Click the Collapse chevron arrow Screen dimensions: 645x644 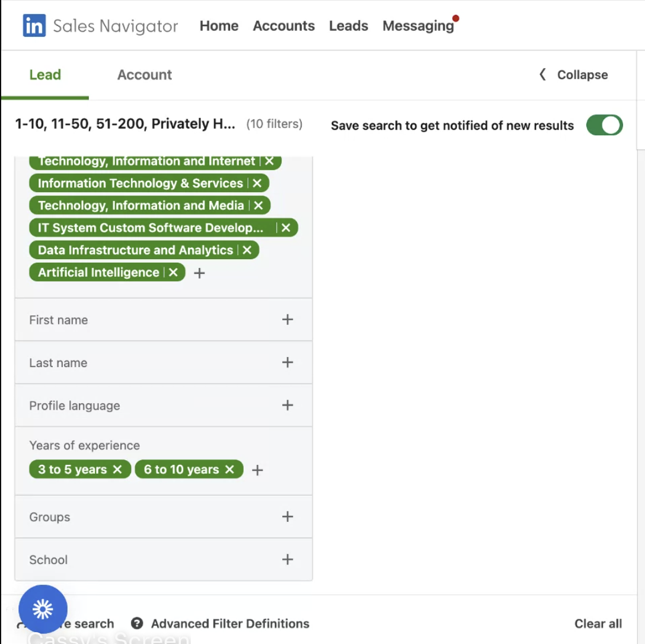pos(542,75)
